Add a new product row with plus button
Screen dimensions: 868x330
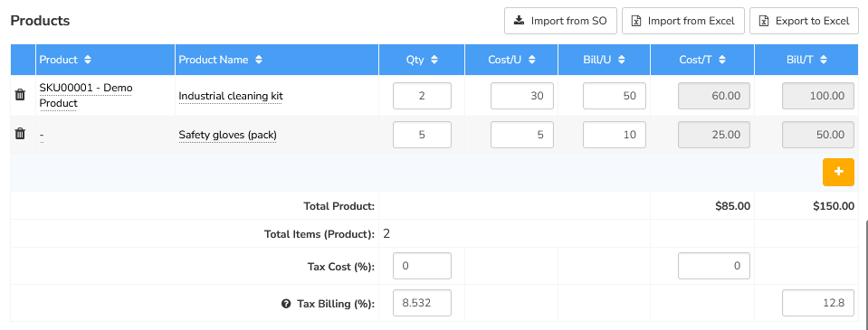[838, 172]
